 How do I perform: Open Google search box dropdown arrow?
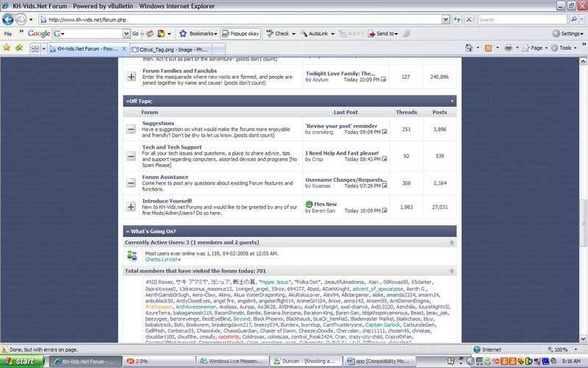click(126, 33)
